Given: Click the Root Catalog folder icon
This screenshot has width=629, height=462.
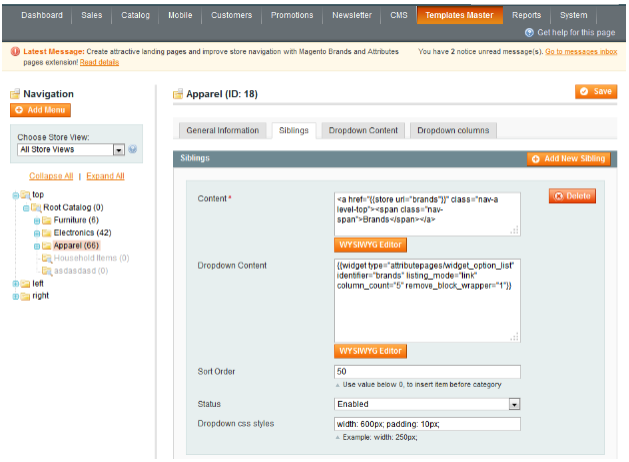Looking at the screenshot, I should coord(36,207).
